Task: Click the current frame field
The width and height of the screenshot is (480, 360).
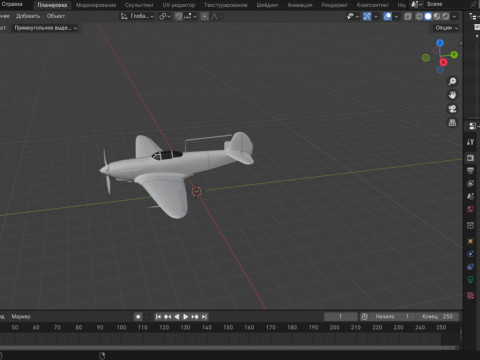Action: coord(340,316)
